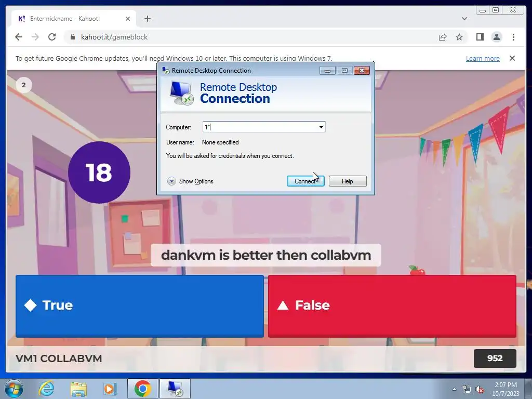Click the VM1 COLLABVM nickname

pyautogui.click(x=59, y=358)
